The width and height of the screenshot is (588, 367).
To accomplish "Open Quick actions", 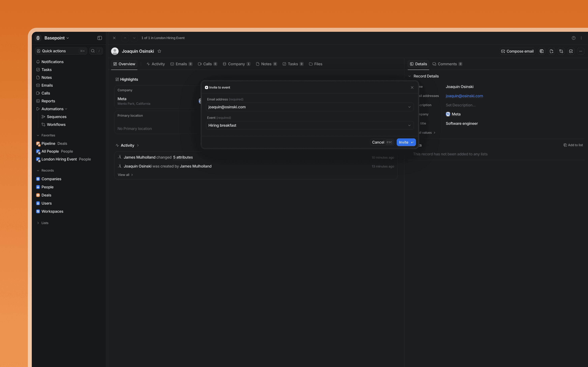I will coord(61,51).
